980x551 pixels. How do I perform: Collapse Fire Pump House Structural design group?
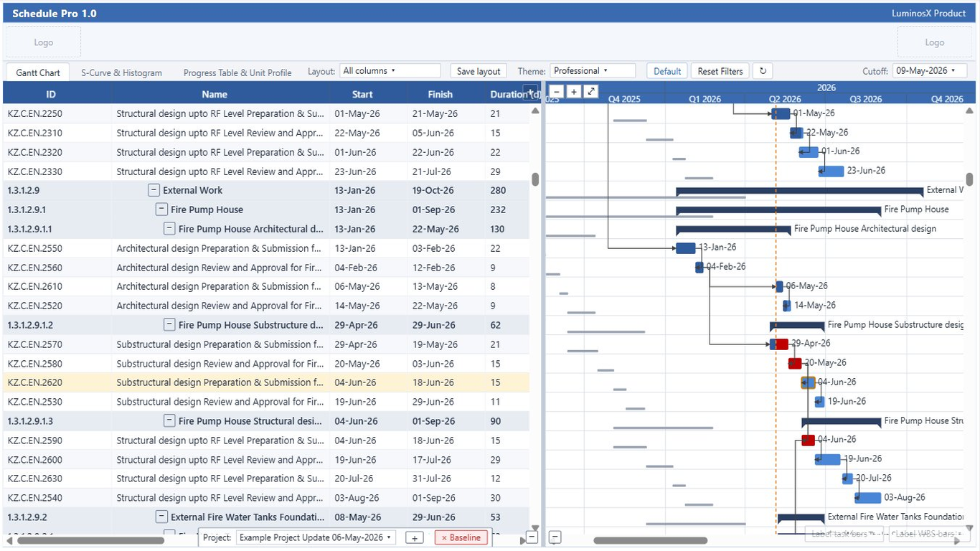coord(169,420)
